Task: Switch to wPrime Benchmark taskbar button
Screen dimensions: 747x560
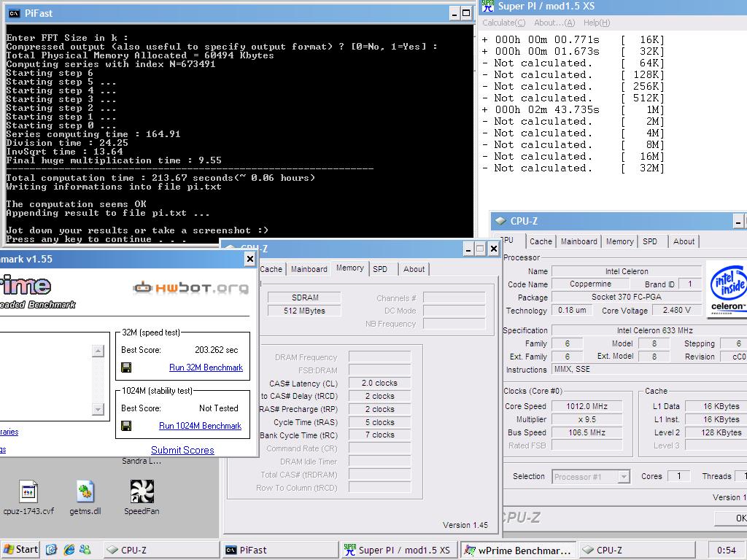Action: (519, 550)
